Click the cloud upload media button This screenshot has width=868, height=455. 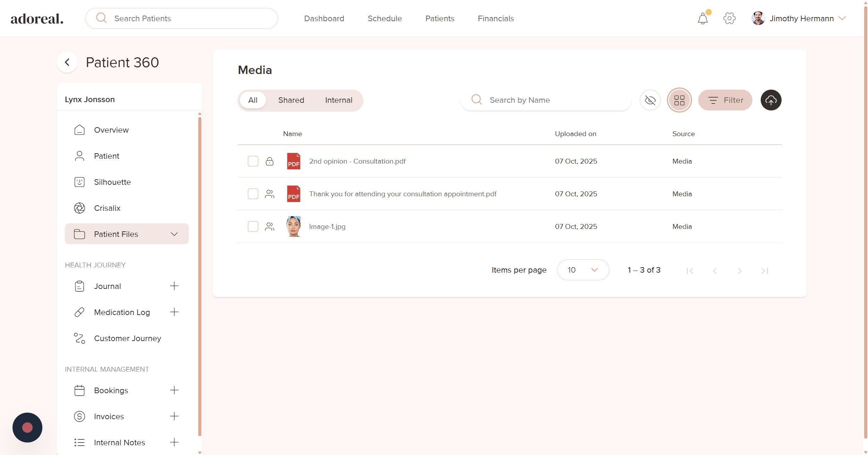pyautogui.click(x=770, y=100)
